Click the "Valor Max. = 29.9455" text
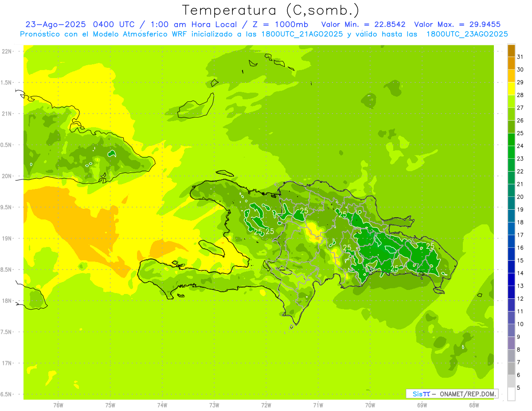Image resolution: width=532 pixels, height=411 pixels. coord(457,24)
